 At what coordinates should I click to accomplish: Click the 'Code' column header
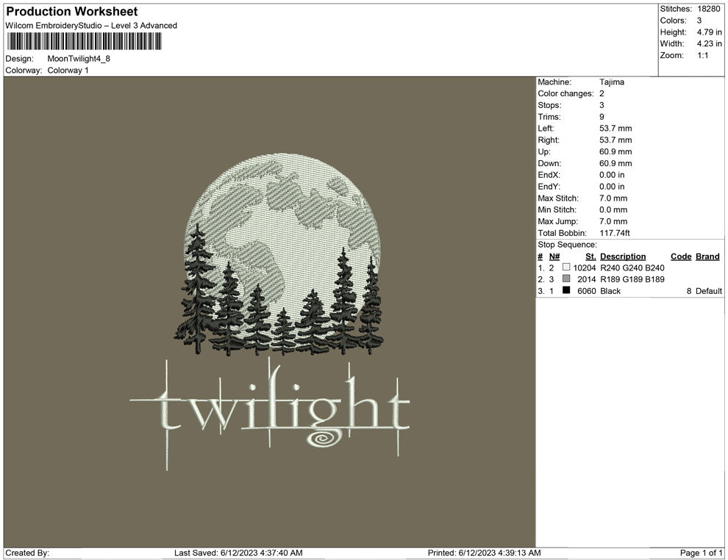681,256
